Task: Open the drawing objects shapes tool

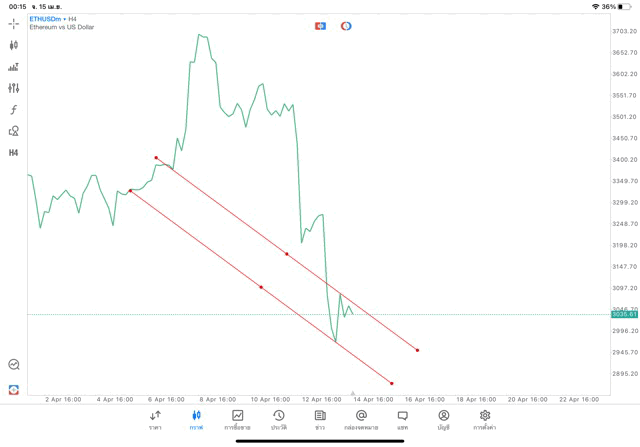Action: pos(14,131)
